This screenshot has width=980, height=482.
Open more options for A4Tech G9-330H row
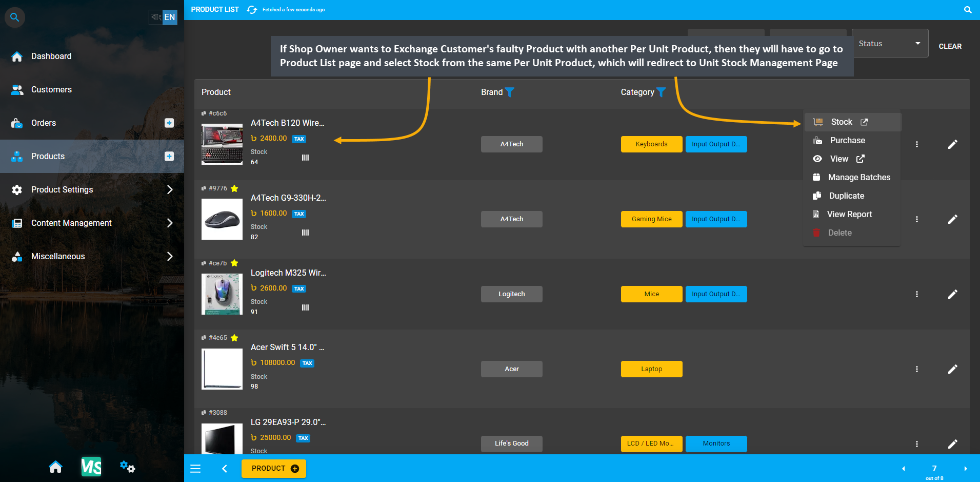tap(917, 219)
